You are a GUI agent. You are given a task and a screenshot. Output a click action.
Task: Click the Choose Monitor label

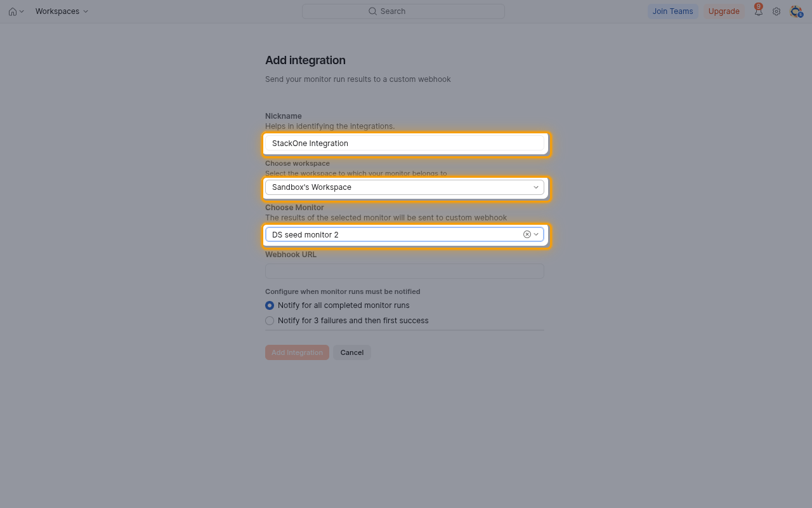(x=294, y=208)
